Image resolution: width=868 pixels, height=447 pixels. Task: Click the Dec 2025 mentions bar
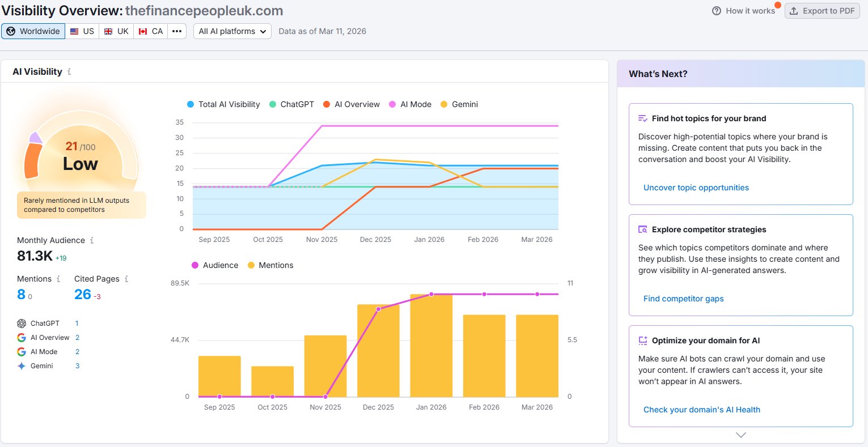378,351
